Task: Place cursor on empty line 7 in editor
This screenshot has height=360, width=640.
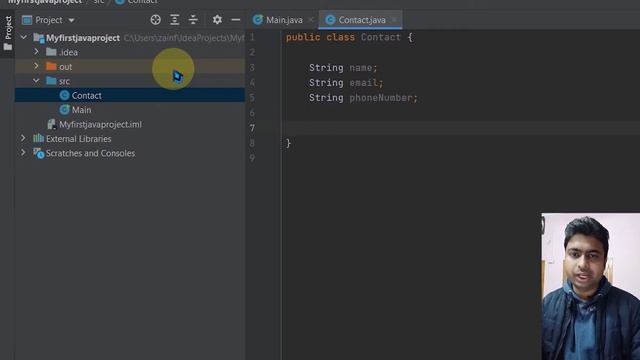Action: 460,128
